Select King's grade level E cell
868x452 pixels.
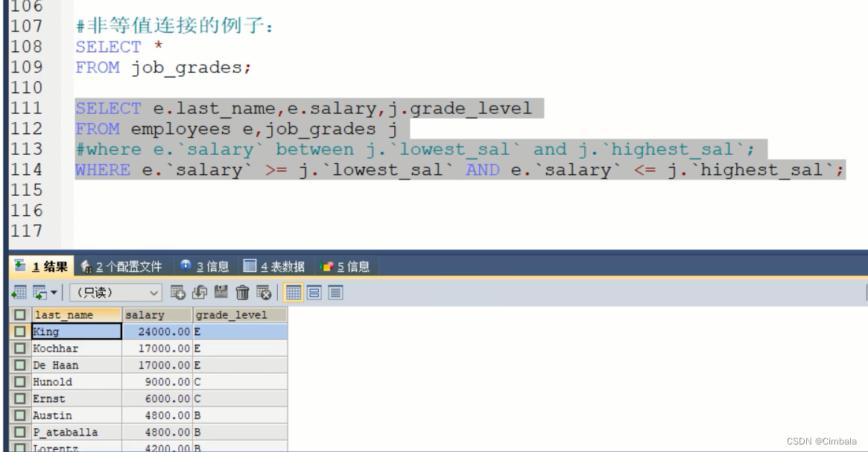[x=240, y=331]
